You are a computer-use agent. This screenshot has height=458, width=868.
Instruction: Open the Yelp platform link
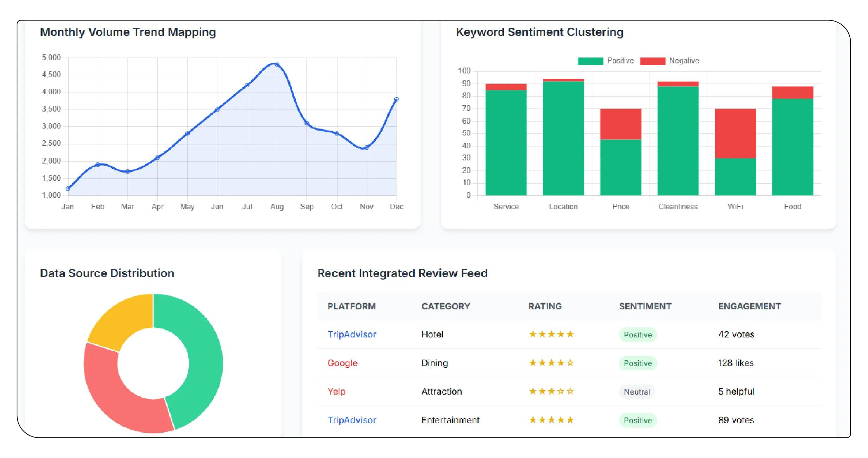pos(336,391)
